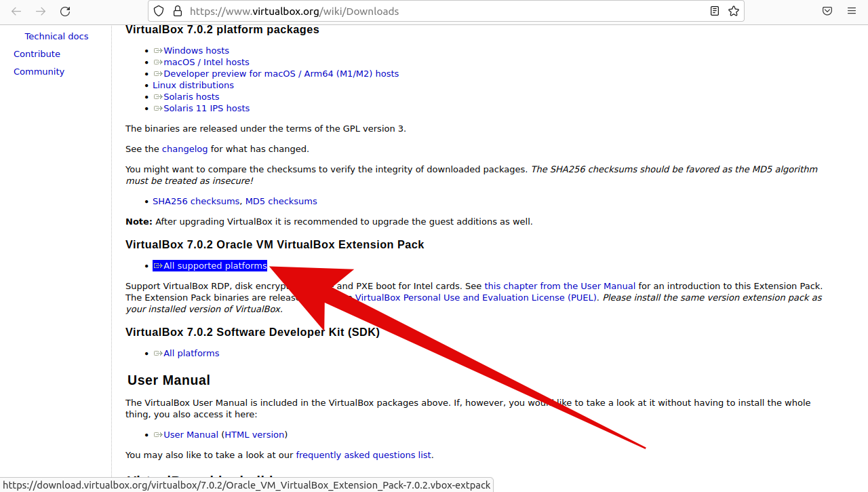This screenshot has width=868, height=492.
Task: Open frequently asked questions list
Action: tap(365, 455)
